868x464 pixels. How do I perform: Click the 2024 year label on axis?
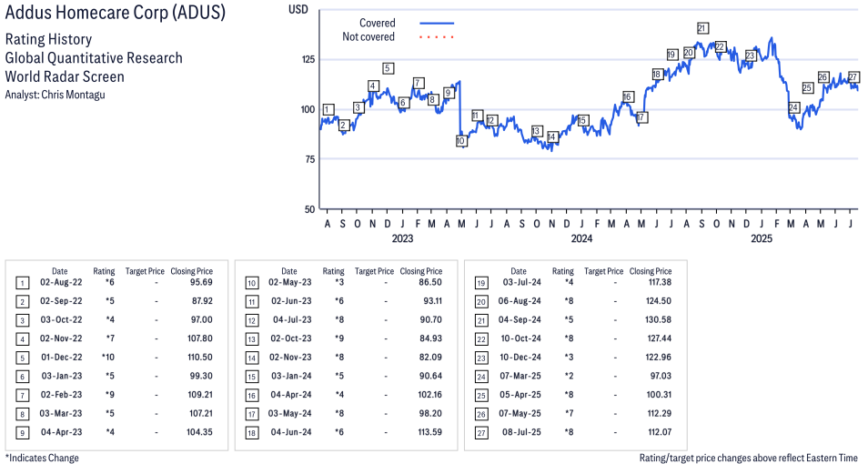click(581, 238)
